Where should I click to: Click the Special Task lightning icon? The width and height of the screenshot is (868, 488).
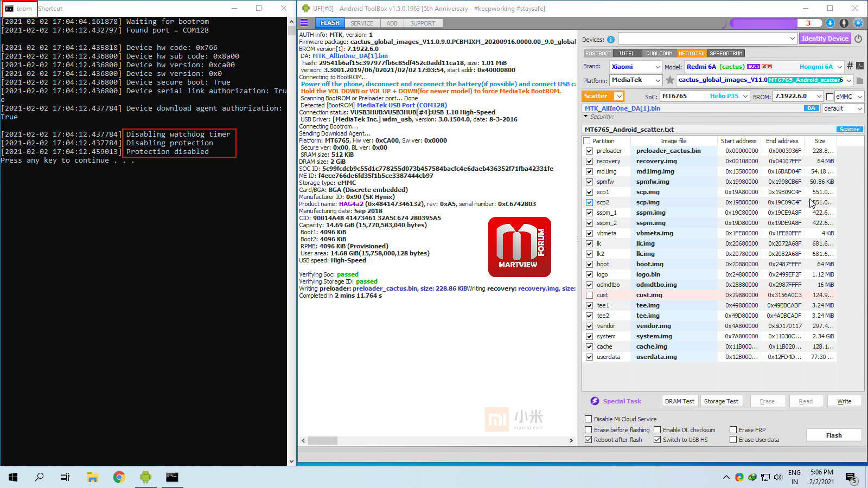click(595, 401)
